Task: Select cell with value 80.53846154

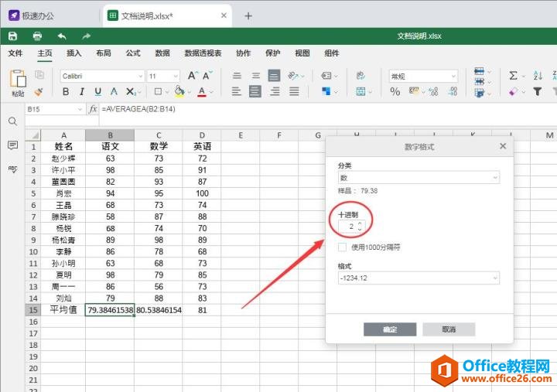Action: [x=159, y=310]
